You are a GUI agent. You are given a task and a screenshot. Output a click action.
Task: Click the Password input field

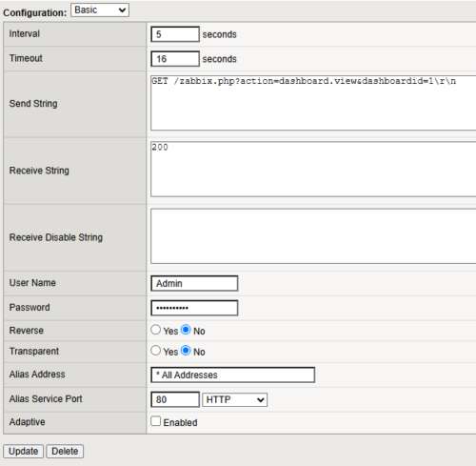(x=194, y=308)
